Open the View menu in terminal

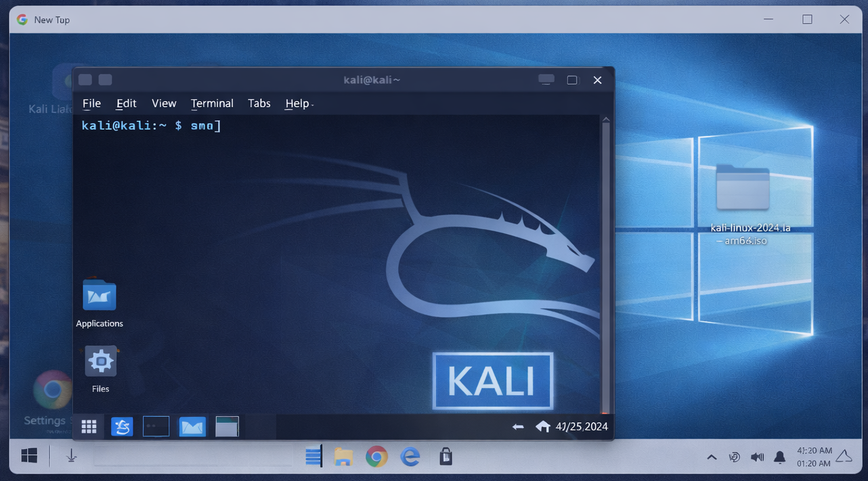(x=164, y=104)
